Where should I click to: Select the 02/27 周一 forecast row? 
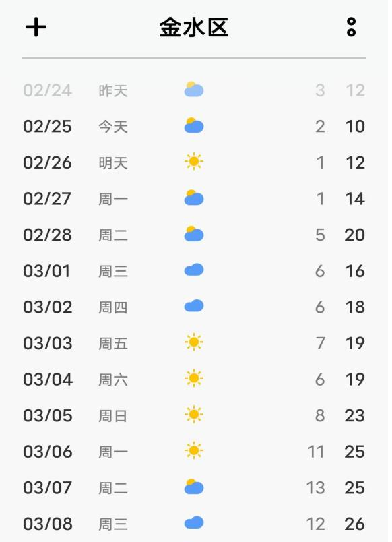coord(194,199)
